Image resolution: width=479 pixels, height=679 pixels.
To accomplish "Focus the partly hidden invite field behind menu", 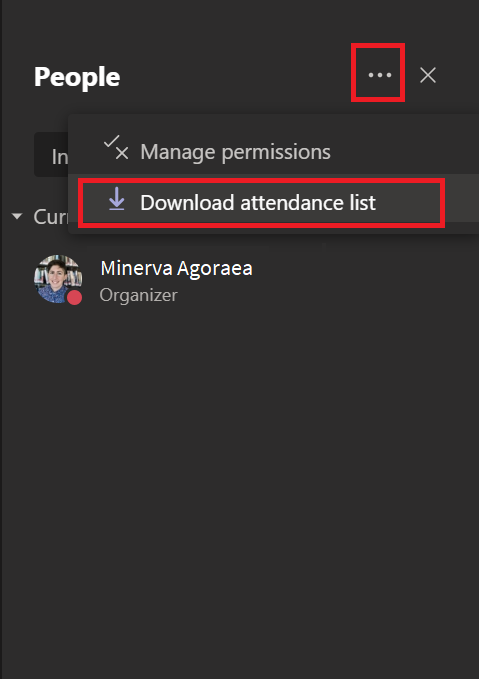I will (51, 155).
